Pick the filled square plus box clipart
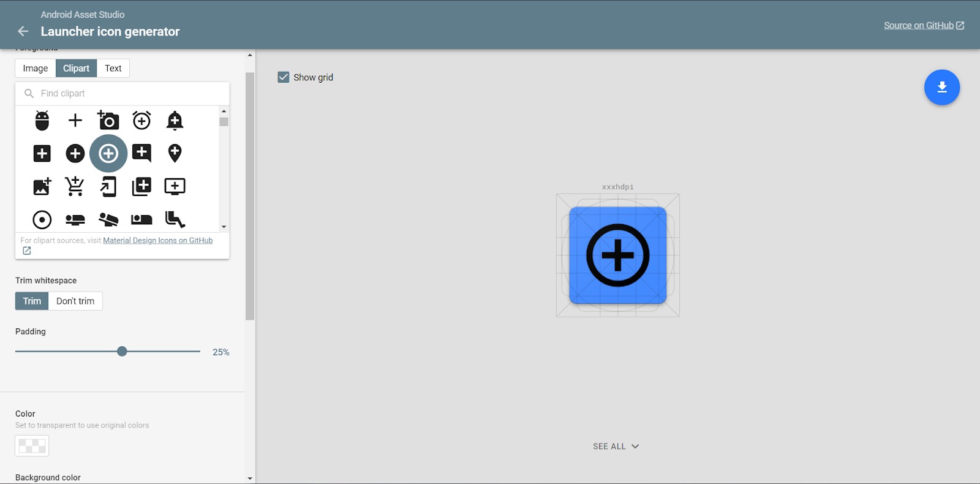Screen dimensions: 980x484 pyautogui.click(x=42, y=153)
